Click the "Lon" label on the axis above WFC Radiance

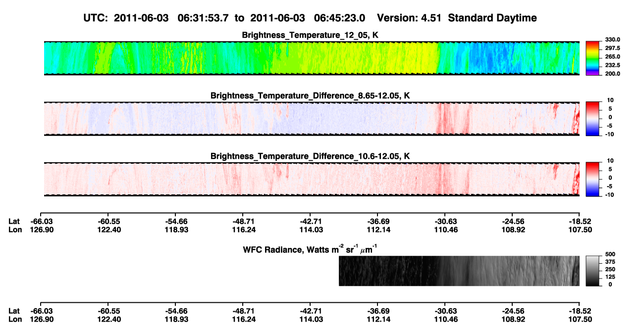[x=14, y=230]
